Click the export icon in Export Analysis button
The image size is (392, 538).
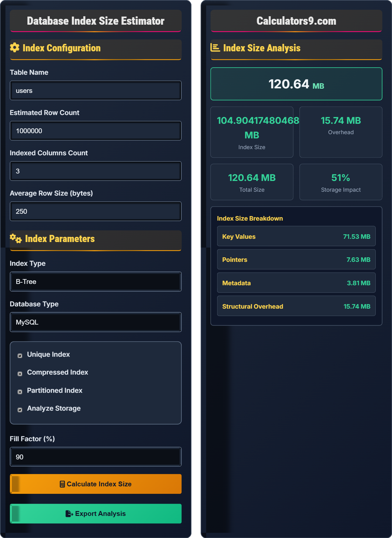(69, 514)
